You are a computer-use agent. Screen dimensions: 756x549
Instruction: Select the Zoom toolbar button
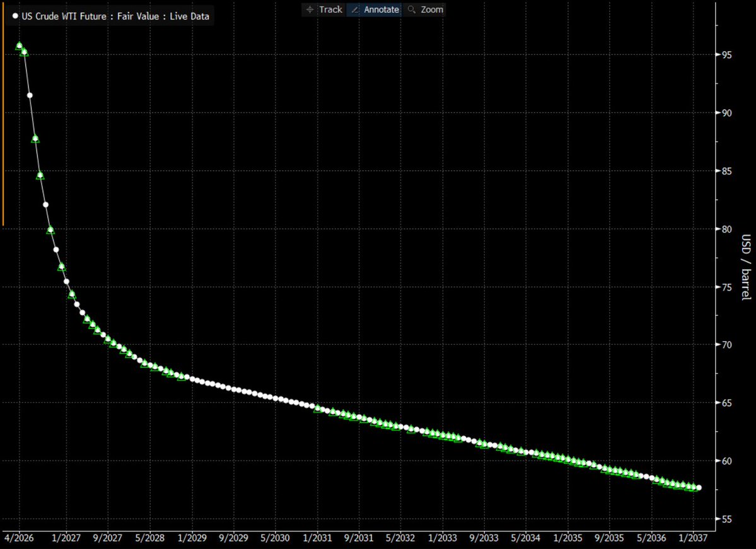click(x=424, y=9)
